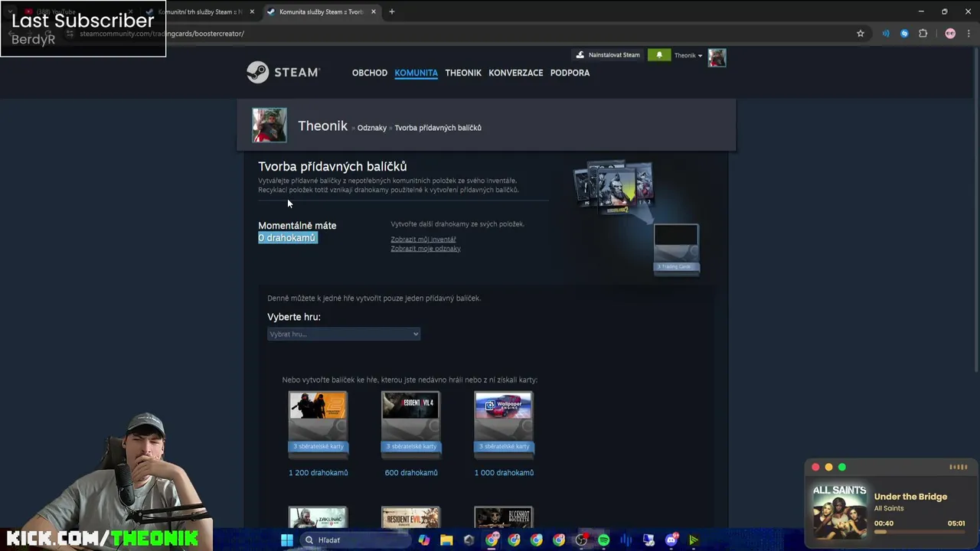The width and height of the screenshot is (980, 551).
Task: Open the THEONIK menu
Action: pyautogui.click(x=463, y=73)
